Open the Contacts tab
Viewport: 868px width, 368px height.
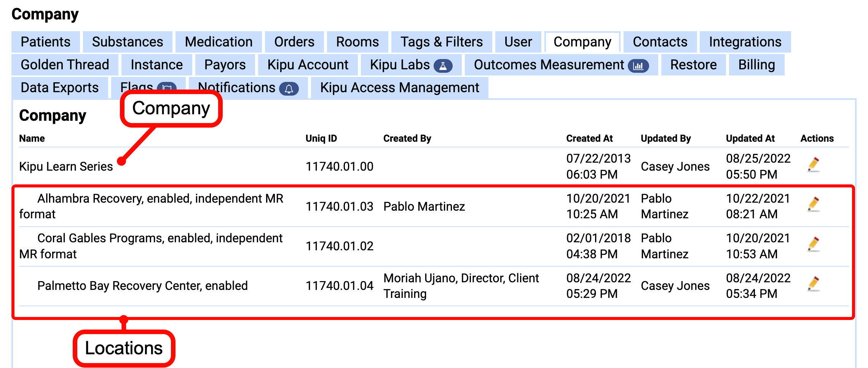[660, 42]
